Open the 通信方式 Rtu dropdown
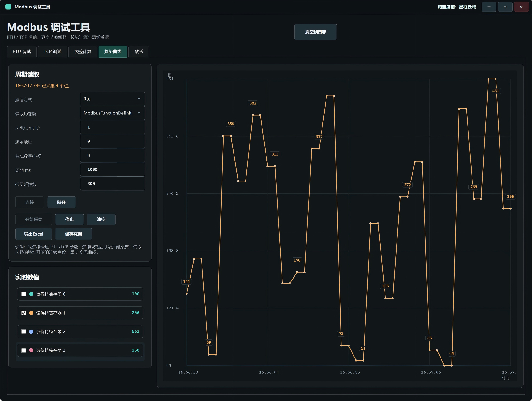This screenshot has height=401, width=532. coord(113,99)
